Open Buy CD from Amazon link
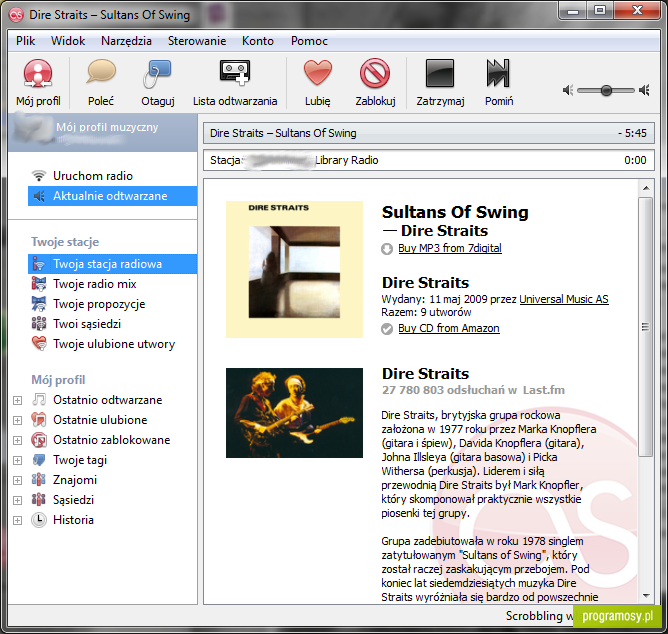668x634 pixels. tap(449, 328)
